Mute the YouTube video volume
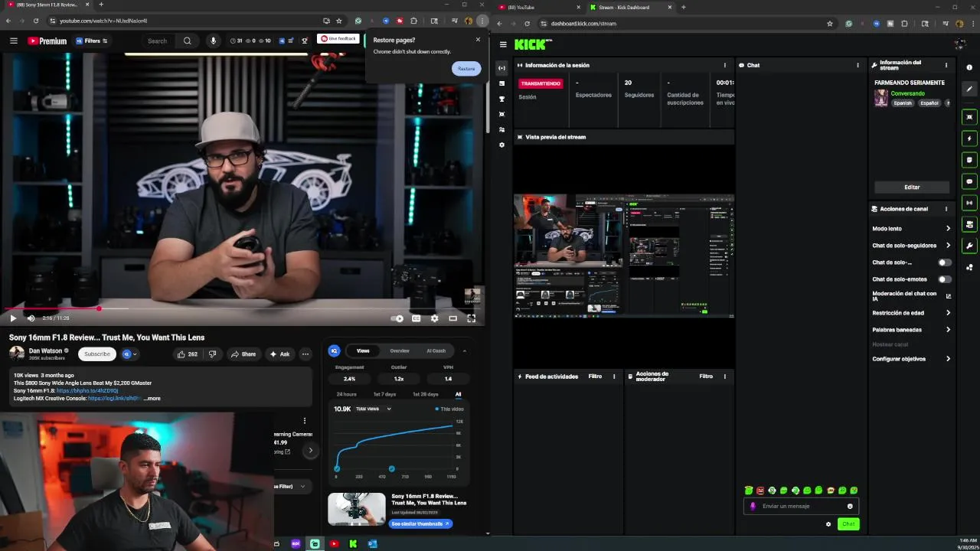Screen dimensions: 980x551 (31, 318)
